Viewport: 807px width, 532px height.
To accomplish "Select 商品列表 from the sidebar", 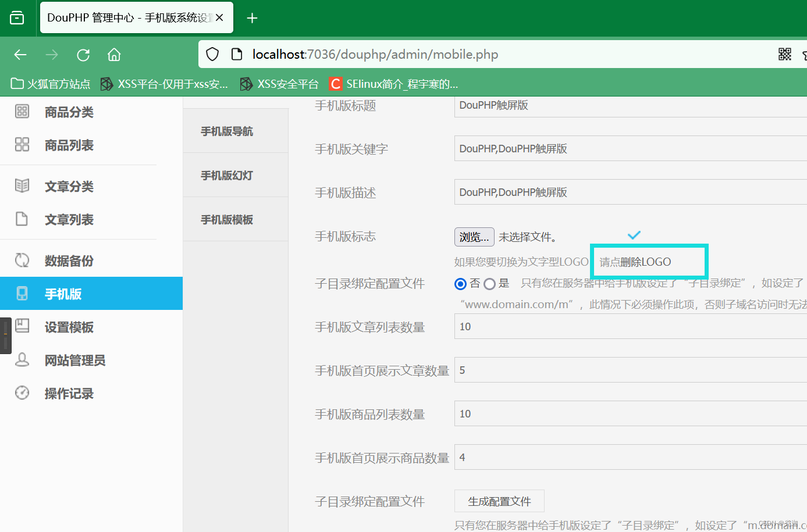I will click(70, 145).
